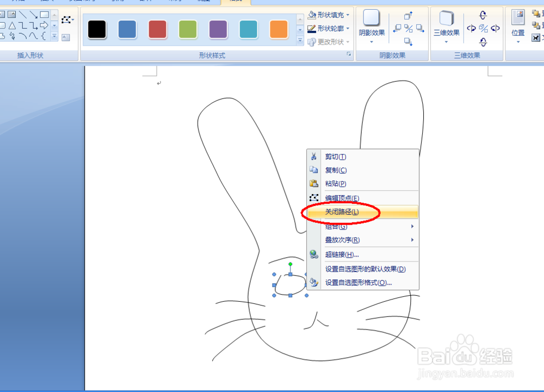
Task: Select the curve shape tool
Action: 33,36
